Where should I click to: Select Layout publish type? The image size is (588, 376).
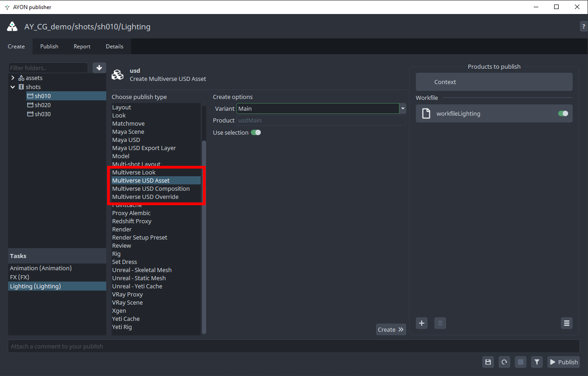pyautogui.click(x=156, y=107)
